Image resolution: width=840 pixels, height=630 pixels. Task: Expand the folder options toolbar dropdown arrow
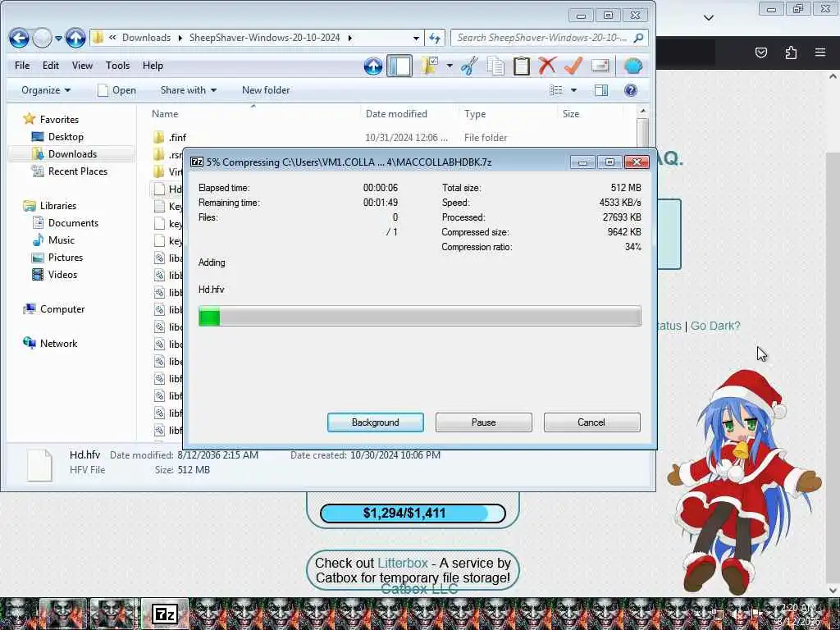pyautogui.click(x=450, y=66)
